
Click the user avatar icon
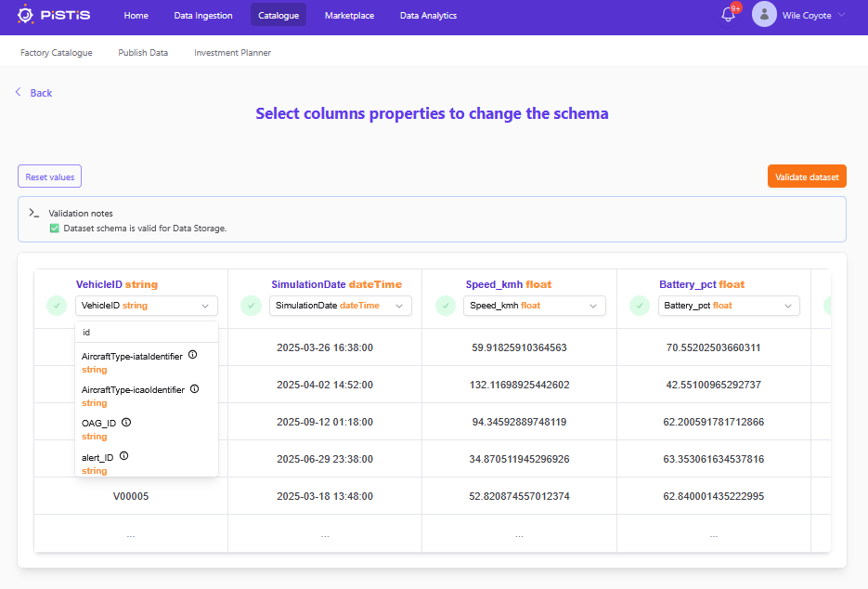click(x=764, y=15)
